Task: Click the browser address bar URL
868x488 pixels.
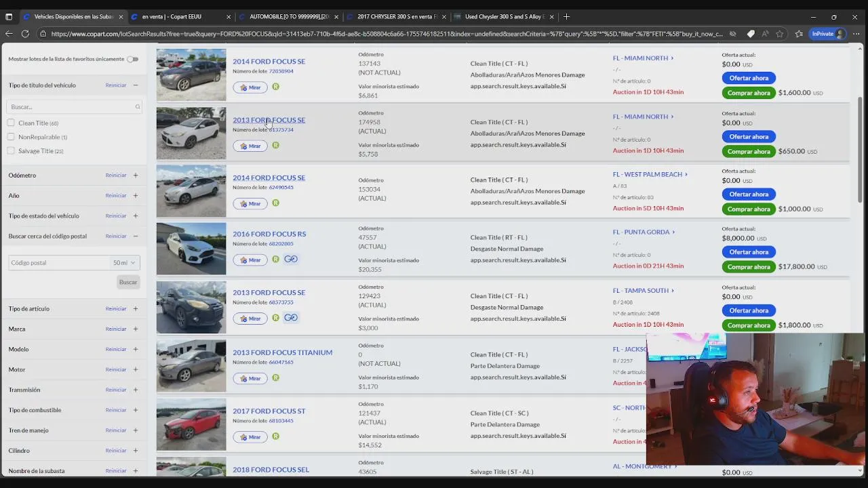Action: pyautogui.click(x=387, y=33)
